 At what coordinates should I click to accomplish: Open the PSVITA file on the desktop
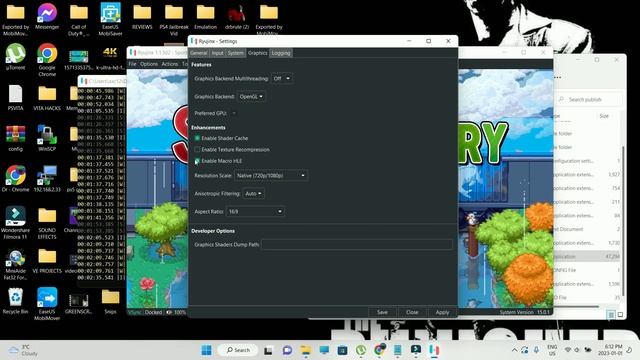(x=16, y=98)
